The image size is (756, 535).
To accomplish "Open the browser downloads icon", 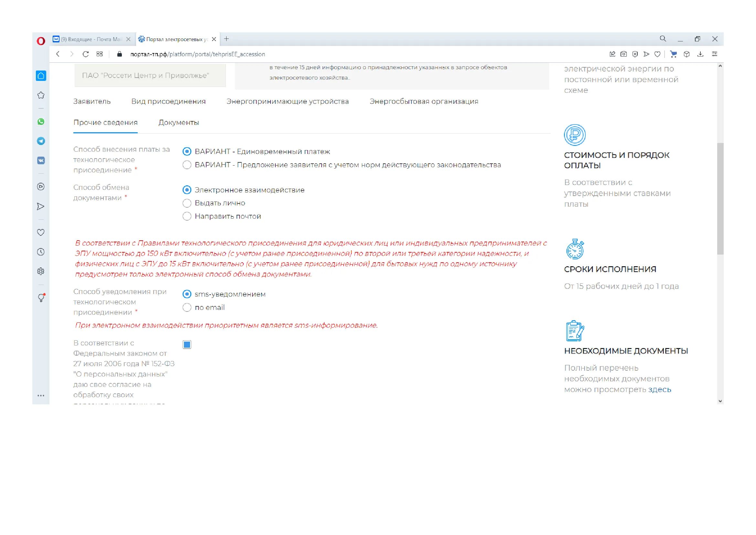I will tap(700, 54).
